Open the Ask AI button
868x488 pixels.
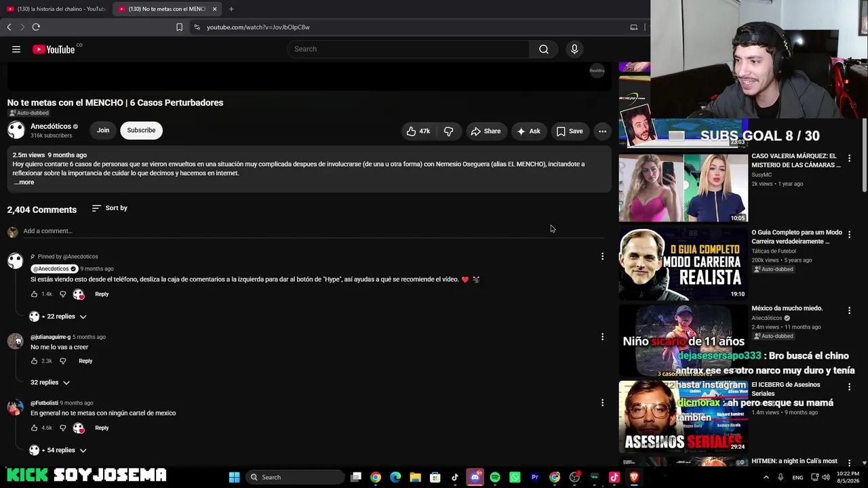tap(529, 131)
